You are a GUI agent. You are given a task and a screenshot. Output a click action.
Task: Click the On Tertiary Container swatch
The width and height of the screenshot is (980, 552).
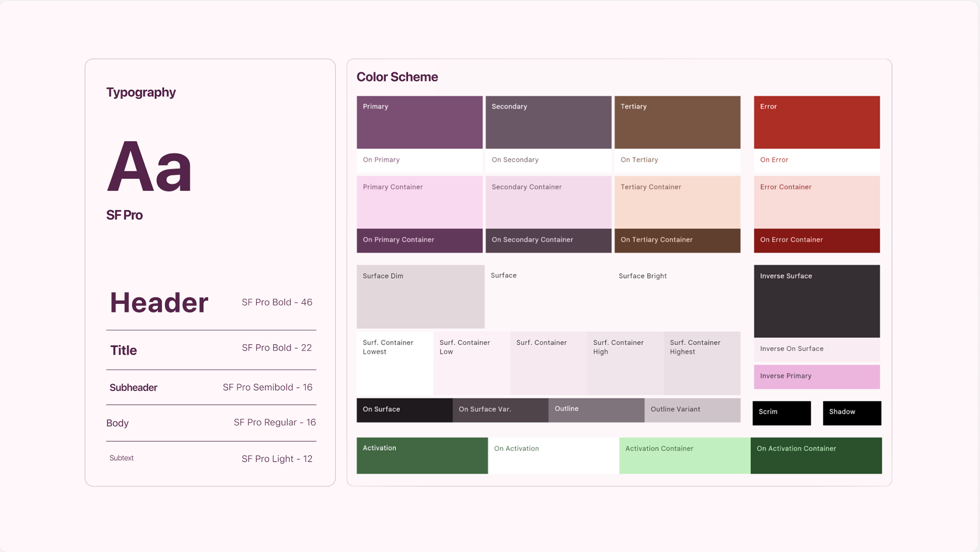(x=677, y=241)
